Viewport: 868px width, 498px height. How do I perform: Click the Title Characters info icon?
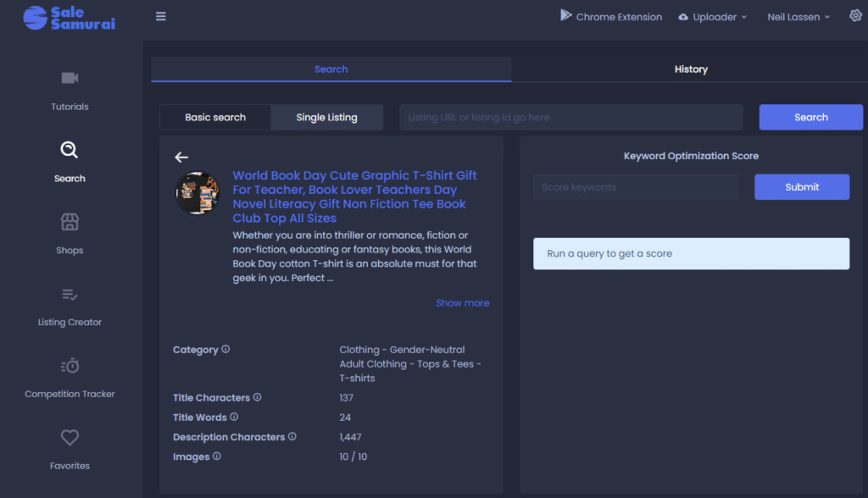258,397
